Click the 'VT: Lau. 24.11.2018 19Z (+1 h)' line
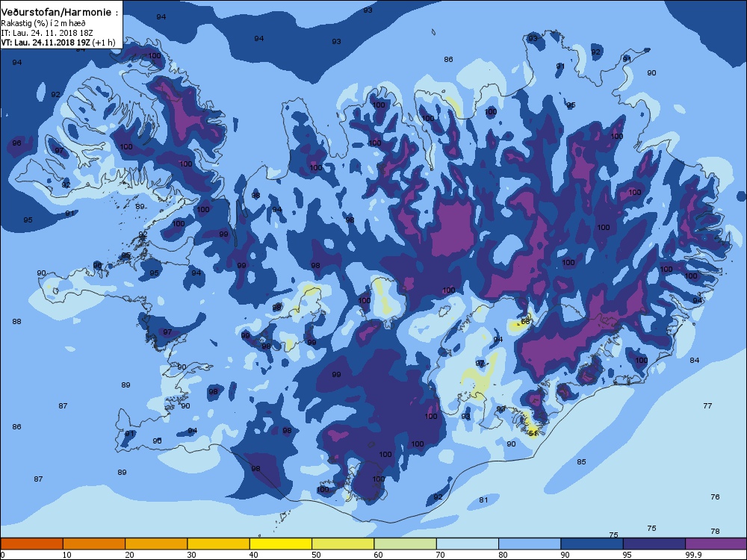This screenshot has width=747, height=560. 58,43
